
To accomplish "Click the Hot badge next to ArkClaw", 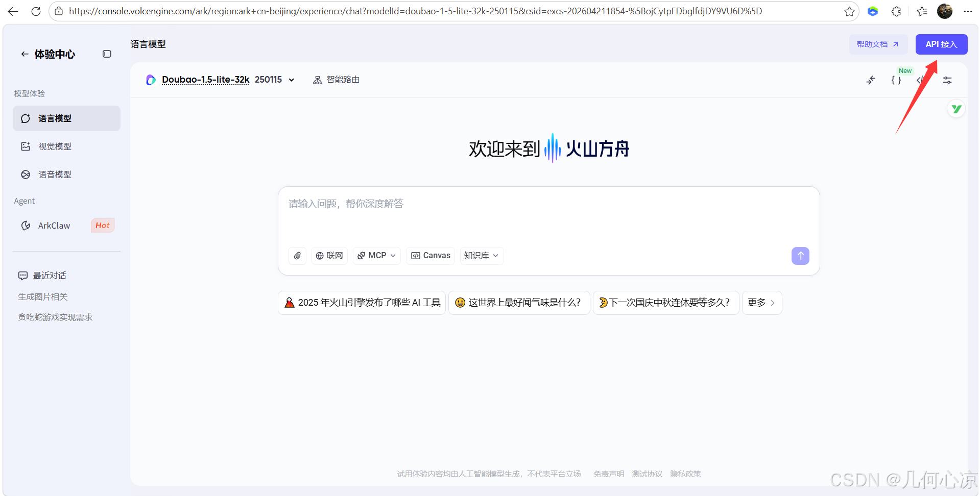I will click(103, 226).
